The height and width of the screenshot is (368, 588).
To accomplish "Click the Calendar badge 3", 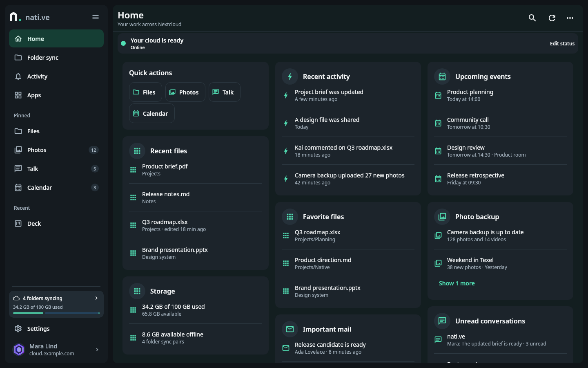I will point(95,188).
